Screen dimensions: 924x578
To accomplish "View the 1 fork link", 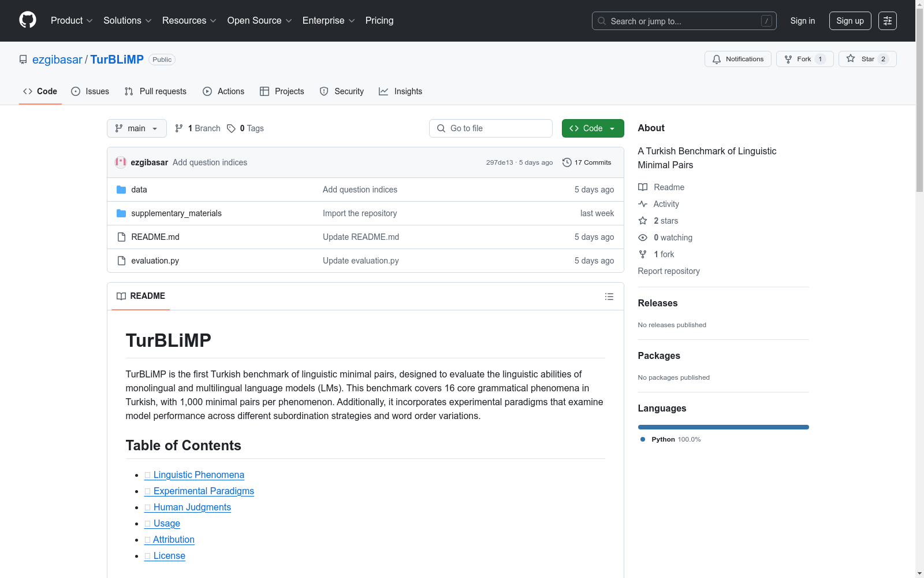I will [656, 254].
